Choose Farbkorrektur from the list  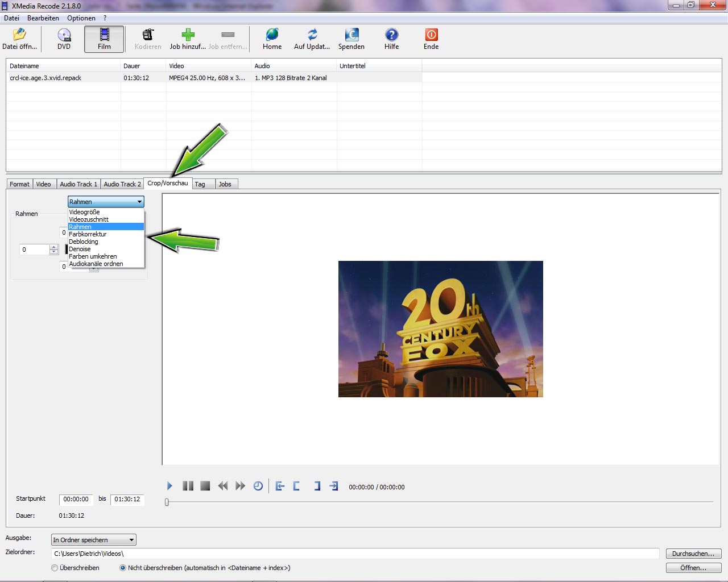click(x=106, y=234)
